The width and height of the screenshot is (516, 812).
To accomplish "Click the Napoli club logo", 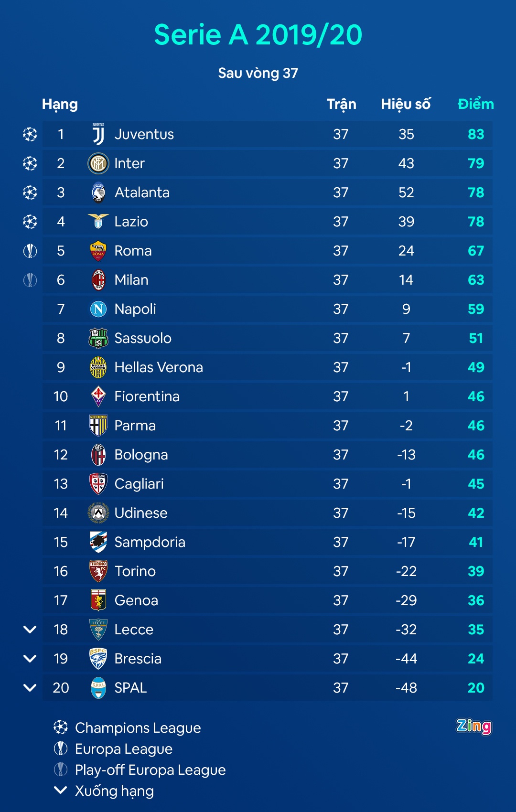I will 98,309.
